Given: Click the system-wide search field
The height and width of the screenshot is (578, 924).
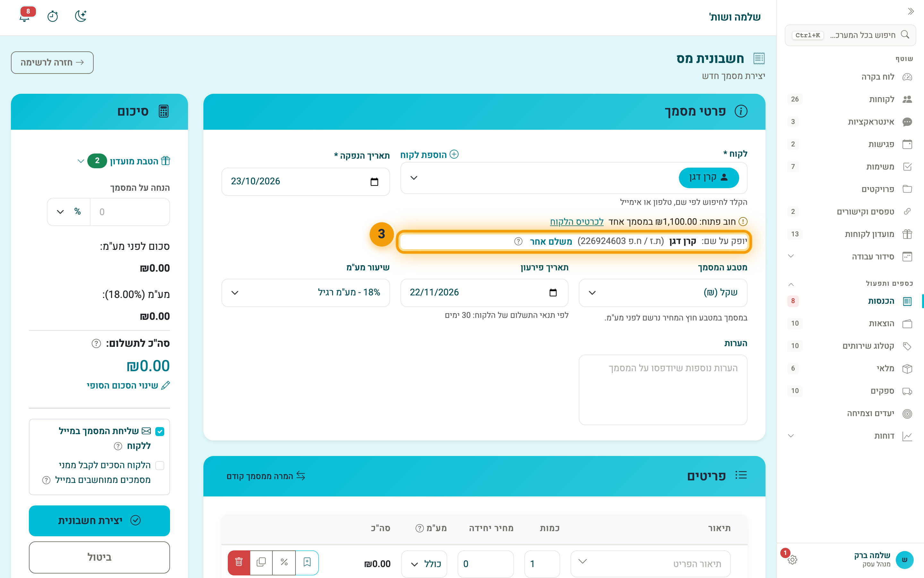Looking at the screenshot, I should pyautogui.click(x=850, y=35).
